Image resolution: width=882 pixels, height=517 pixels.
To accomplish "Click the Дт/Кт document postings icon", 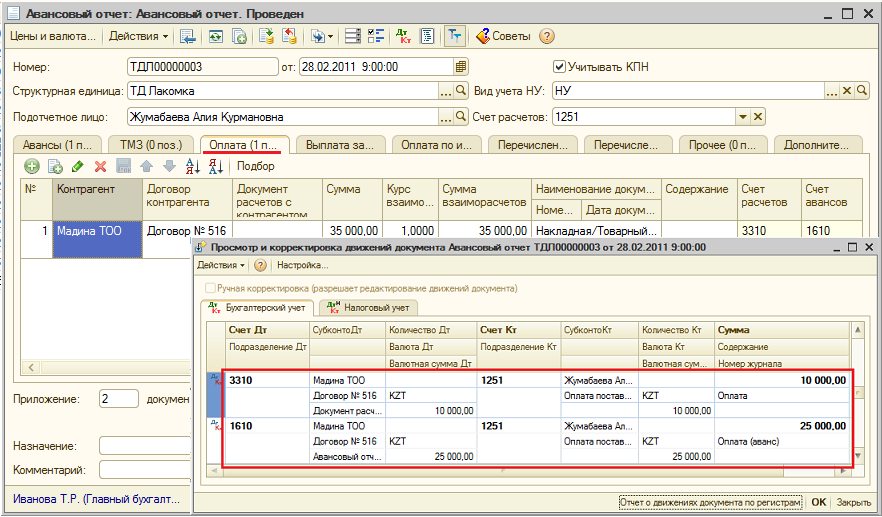I will (x=403, y=36).
